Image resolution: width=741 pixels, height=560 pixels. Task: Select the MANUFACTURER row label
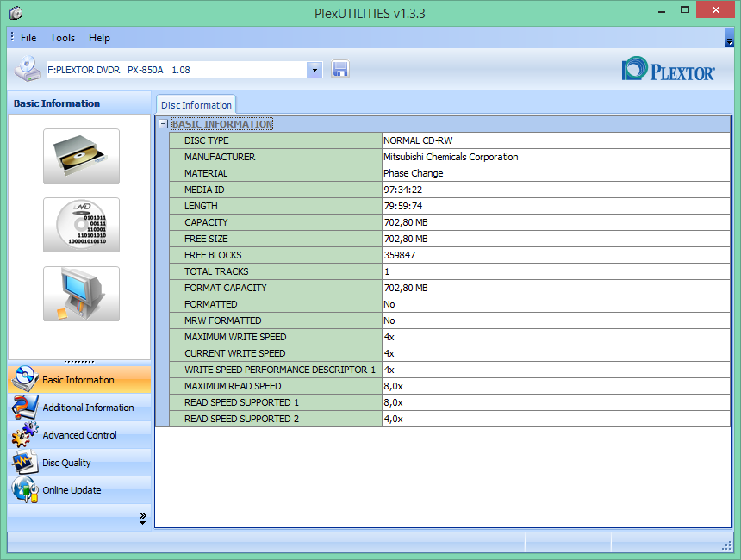tap(220, 157)
